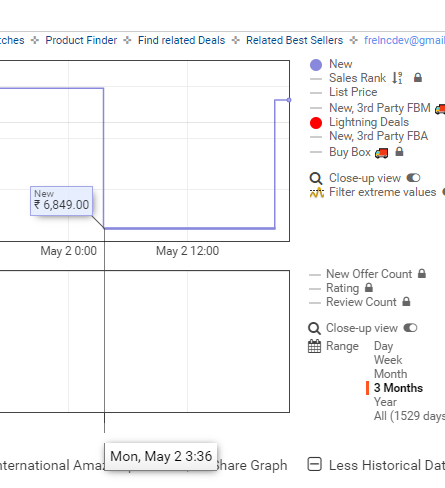445x488 pixels.
Task: Click the calendar Range icon
Action: click(x=314, y=346)
